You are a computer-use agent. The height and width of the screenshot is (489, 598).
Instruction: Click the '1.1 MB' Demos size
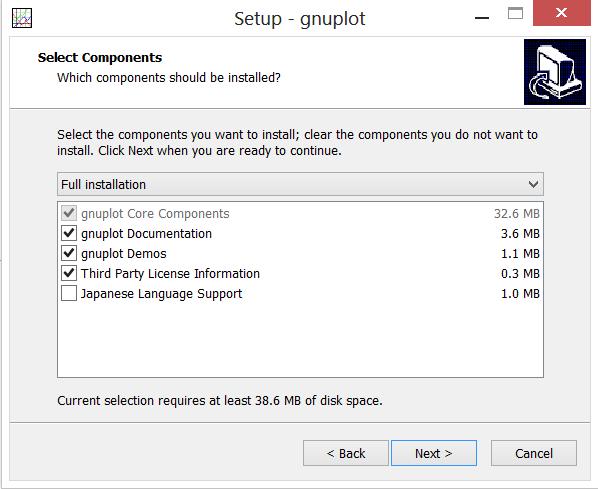coord(520,254)
